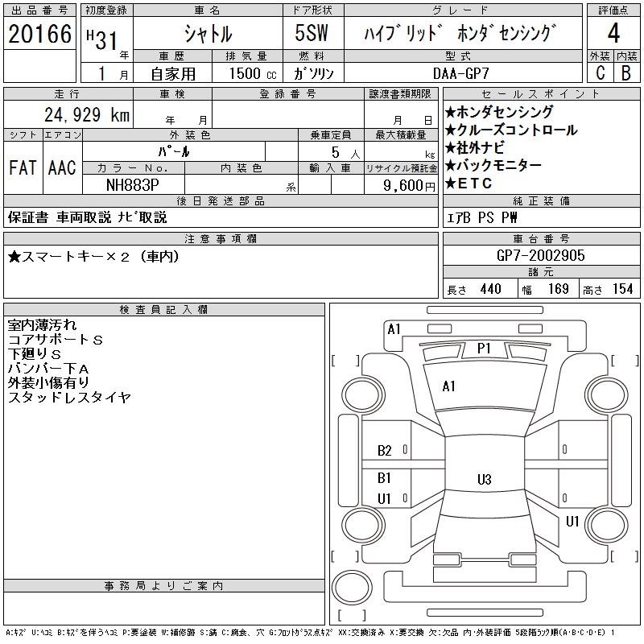
Task: Select later-shipped parts 保証書 車両取説 ナビ取説
Action: click(x=87, y=217)
